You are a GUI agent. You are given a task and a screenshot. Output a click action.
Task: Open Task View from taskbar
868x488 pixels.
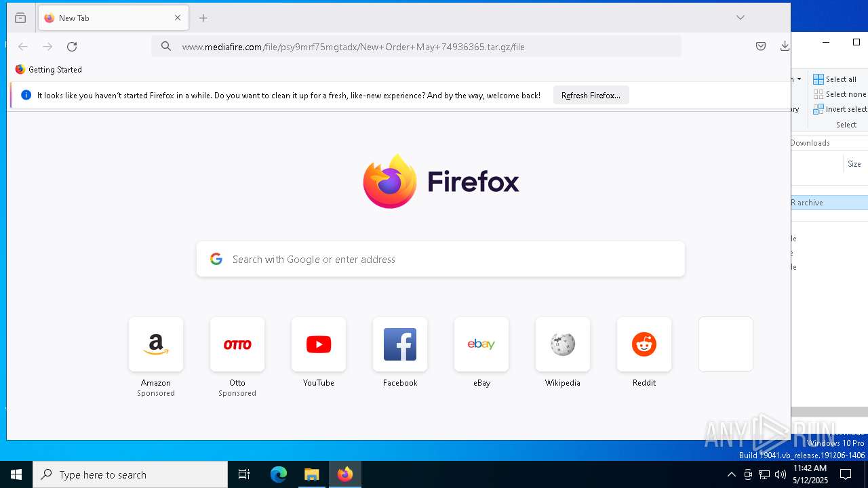coord(244,474)
